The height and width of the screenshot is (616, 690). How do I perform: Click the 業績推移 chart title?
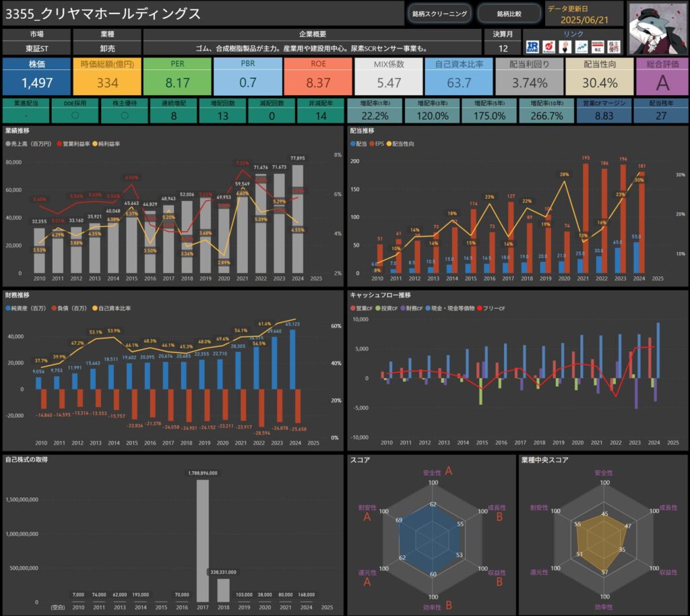(18, 131)
